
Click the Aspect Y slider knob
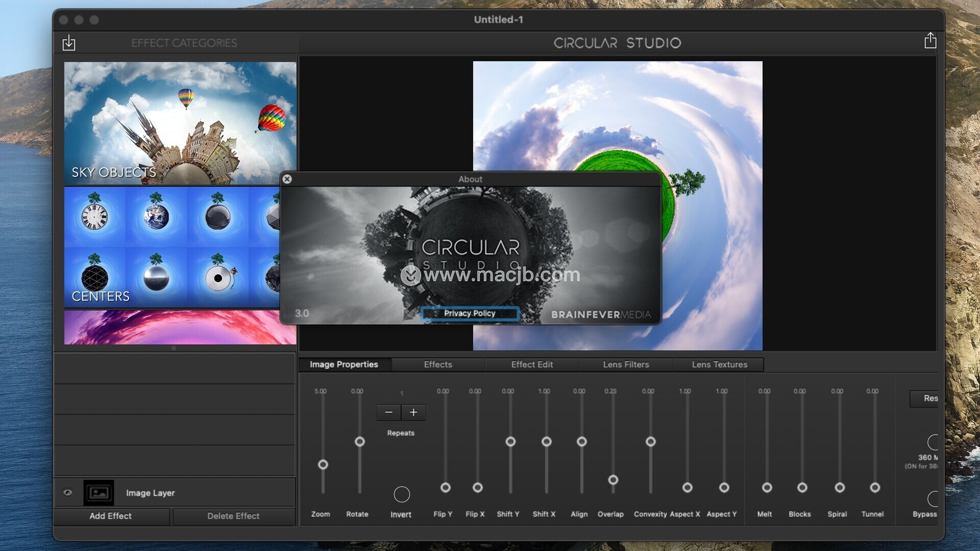point(724,487)
